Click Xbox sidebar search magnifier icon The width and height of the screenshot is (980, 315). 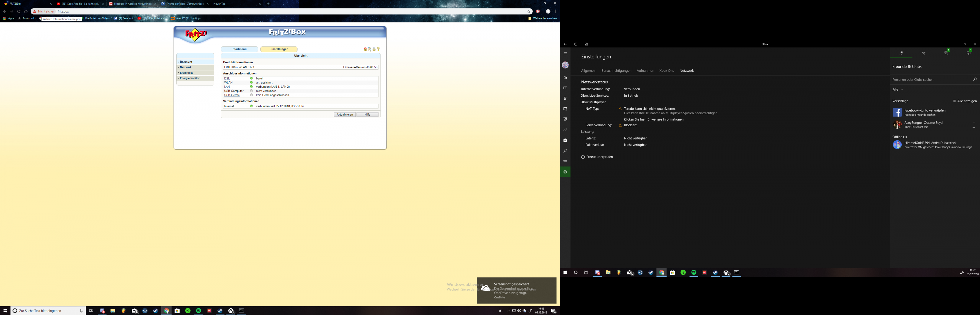[x=565, y=151]
